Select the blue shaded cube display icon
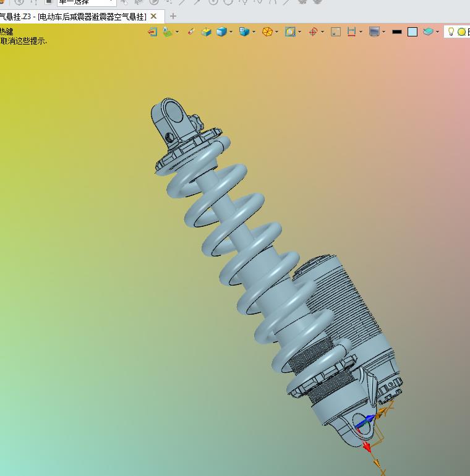 (x=221, y=32)
